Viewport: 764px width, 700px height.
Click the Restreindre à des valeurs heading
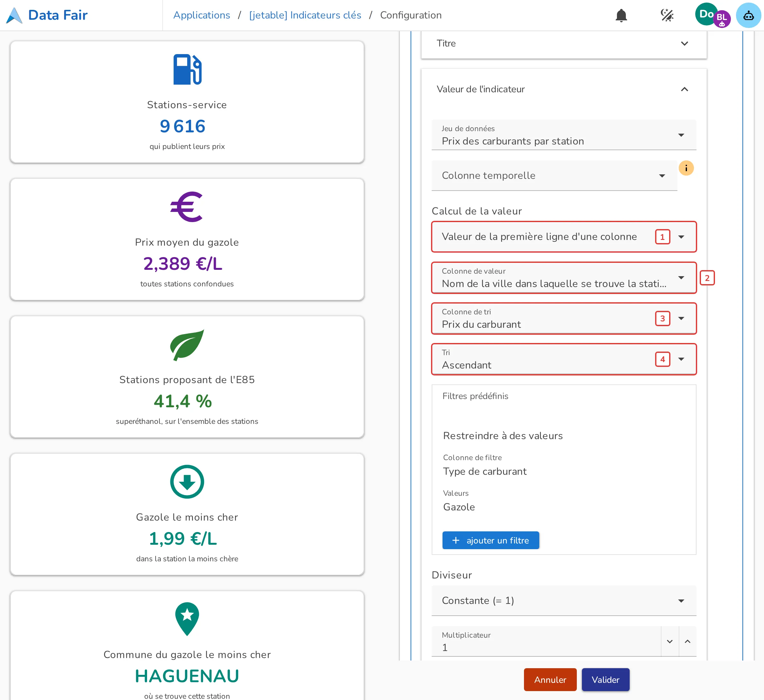[x=503, y=436]
